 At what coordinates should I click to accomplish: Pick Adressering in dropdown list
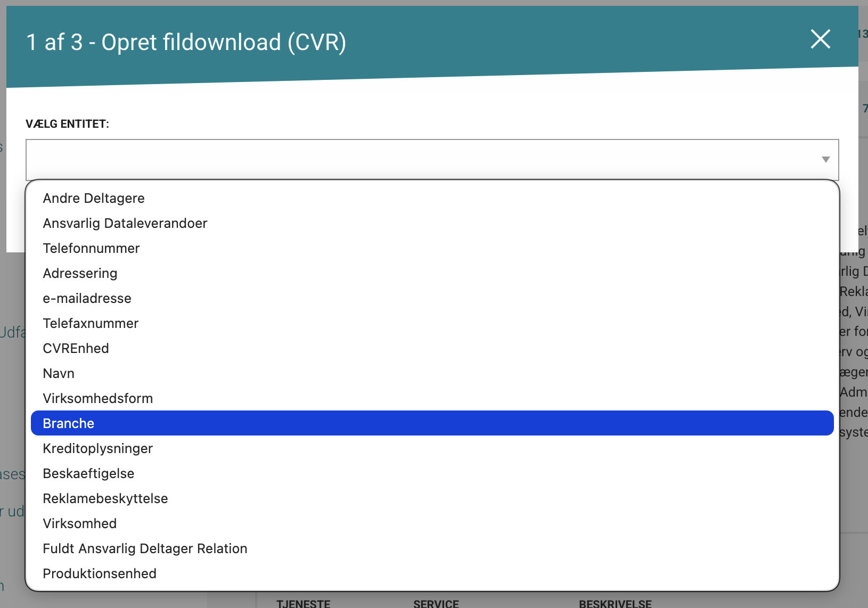[80, 273]
